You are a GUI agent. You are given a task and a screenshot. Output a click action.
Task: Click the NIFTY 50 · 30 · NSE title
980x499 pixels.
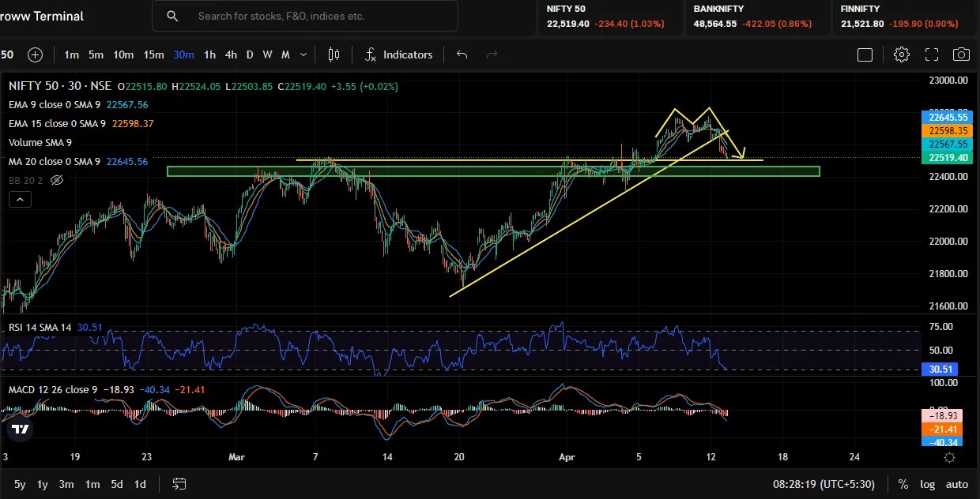tap(60, 86)
